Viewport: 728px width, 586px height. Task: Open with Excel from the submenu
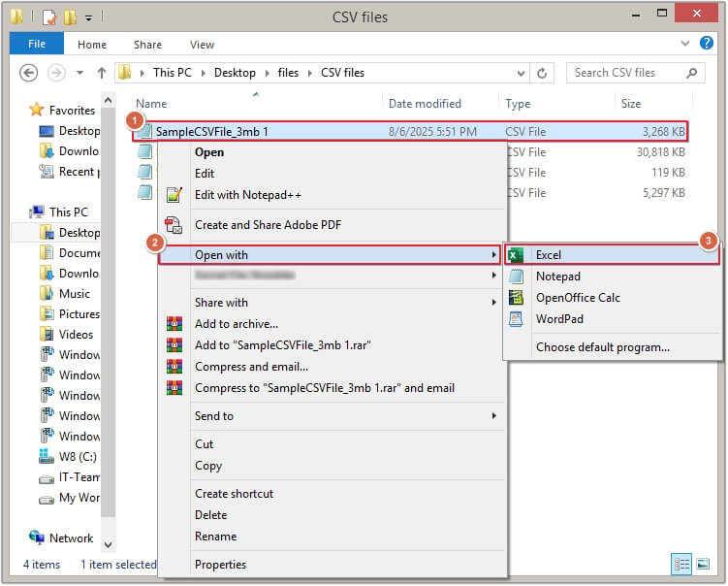612,254
